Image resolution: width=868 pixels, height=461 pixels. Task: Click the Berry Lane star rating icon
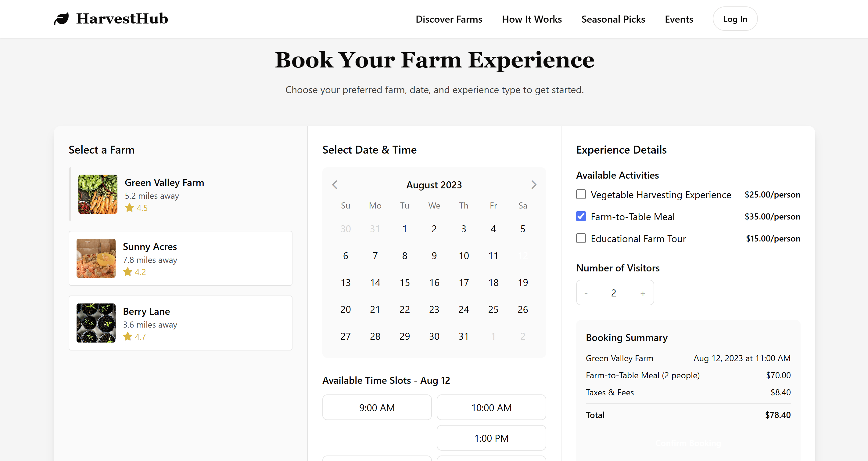[x=127, y=336]
